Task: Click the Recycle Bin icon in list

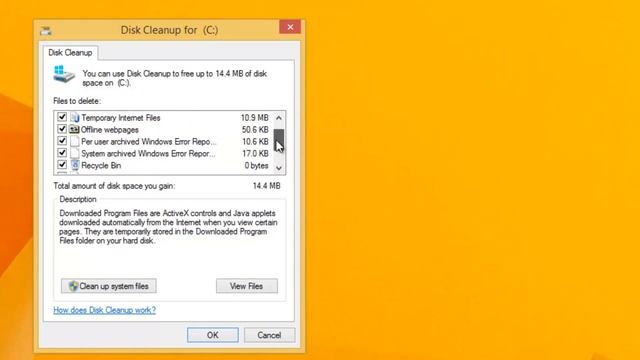Action: pyautogui.click(x=75, y=165)
